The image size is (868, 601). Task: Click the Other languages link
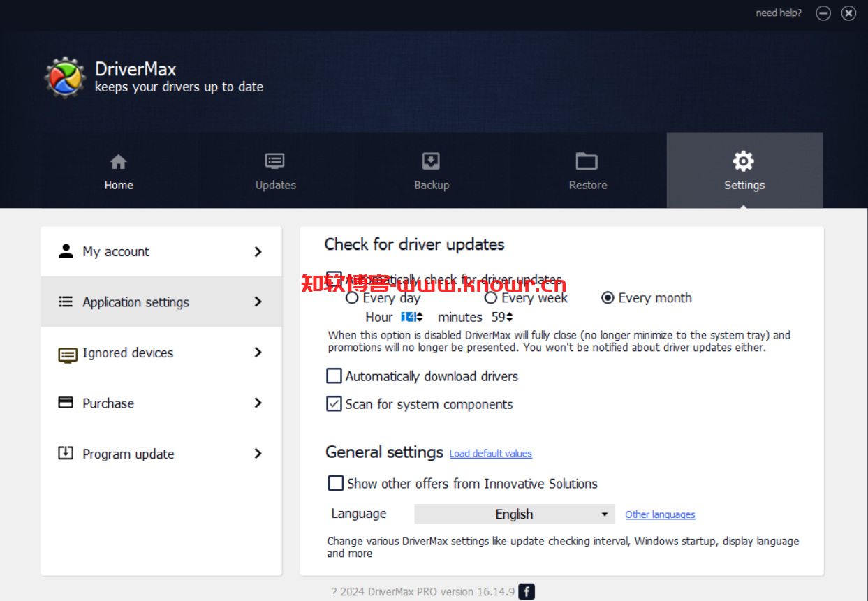coord(660,514)
